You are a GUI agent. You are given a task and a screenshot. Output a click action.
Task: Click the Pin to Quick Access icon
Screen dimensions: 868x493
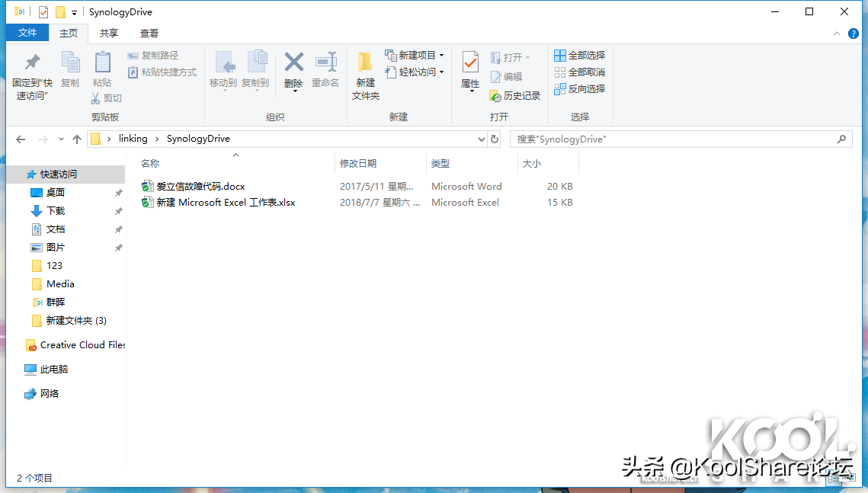(x=32, y=63)
